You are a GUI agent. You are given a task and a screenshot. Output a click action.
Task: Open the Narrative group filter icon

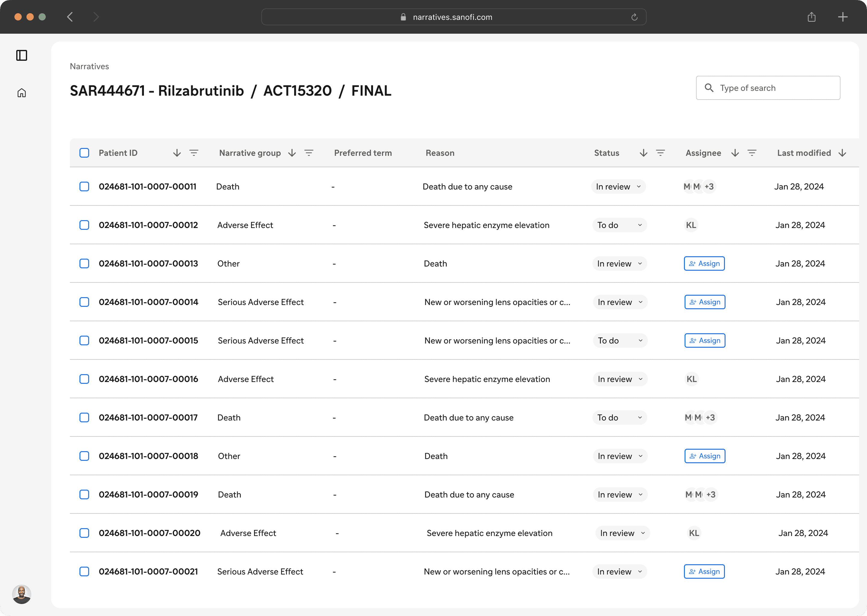pos(309,153)
